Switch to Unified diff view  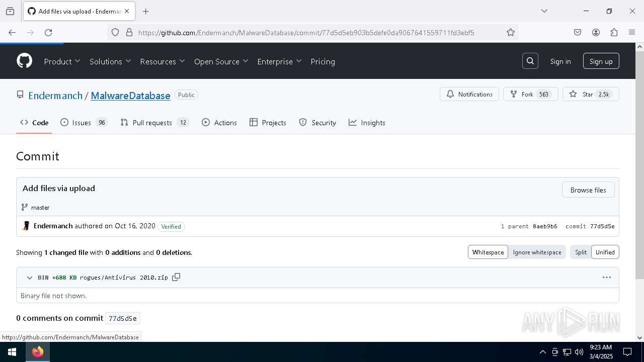tap(605, 252)
